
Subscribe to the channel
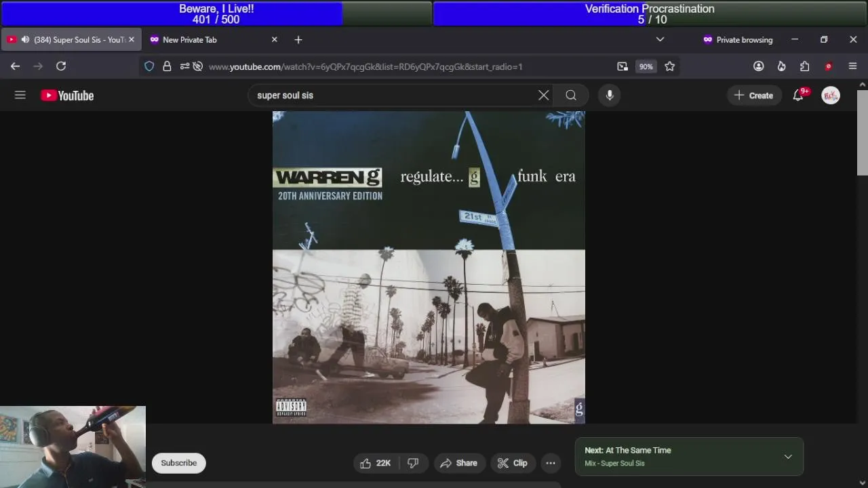(179, 463)
